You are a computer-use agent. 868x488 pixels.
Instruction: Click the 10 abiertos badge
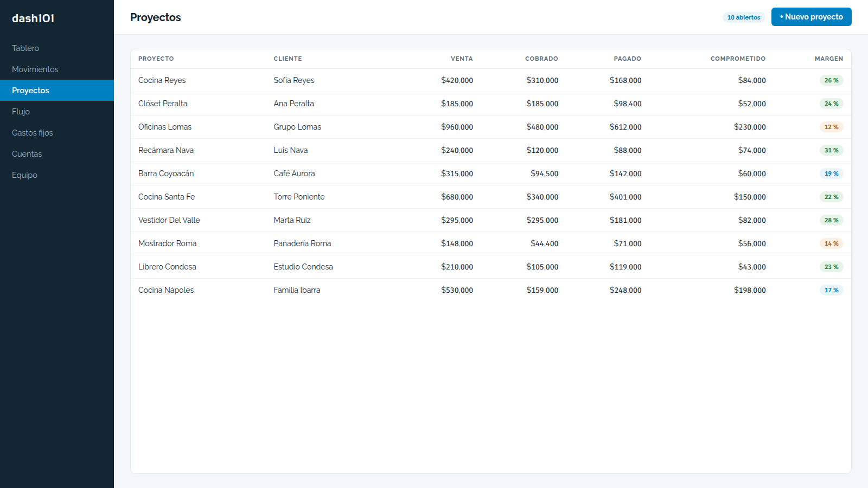(x=744, y=17)
